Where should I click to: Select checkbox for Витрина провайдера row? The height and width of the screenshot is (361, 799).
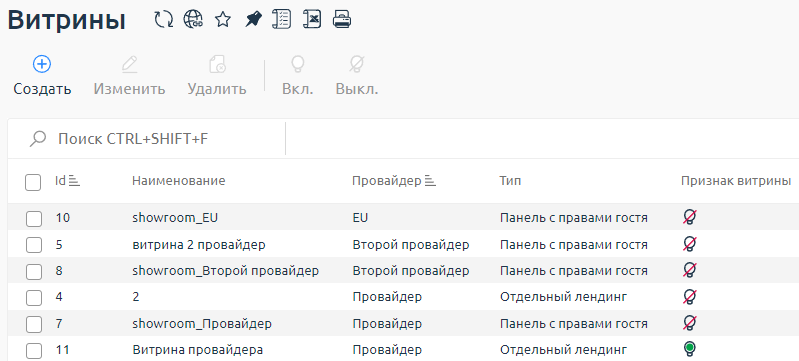34,351
